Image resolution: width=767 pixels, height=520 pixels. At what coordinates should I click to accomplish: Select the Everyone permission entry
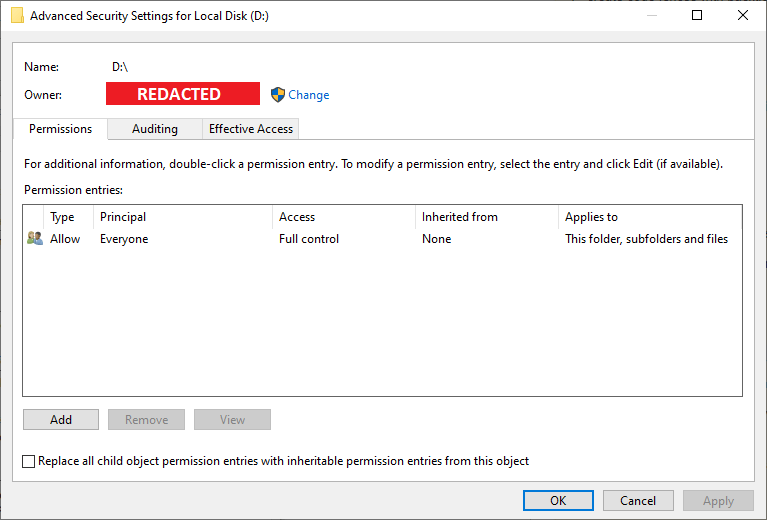pos(124,239)
